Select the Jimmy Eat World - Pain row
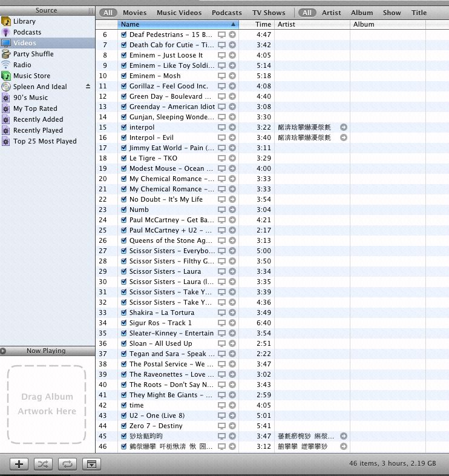This screenshot has height=476, width=449. click(x=272, y=148)
